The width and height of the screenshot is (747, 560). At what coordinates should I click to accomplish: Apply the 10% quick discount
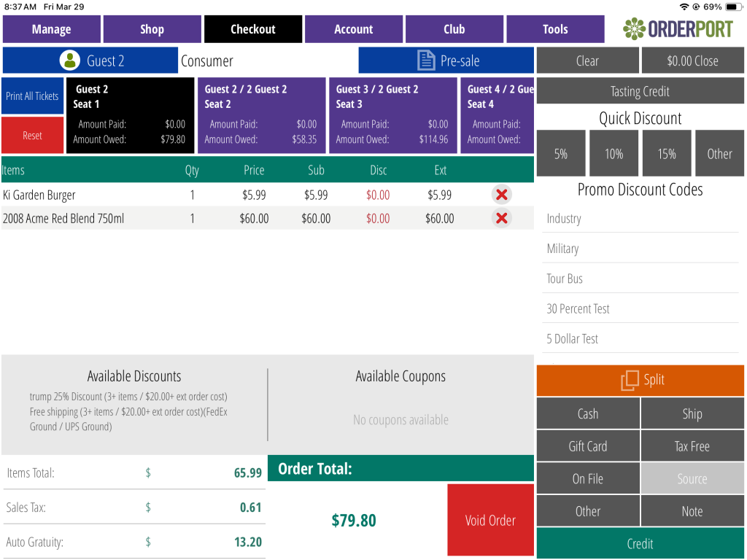[x=614, y=154]
